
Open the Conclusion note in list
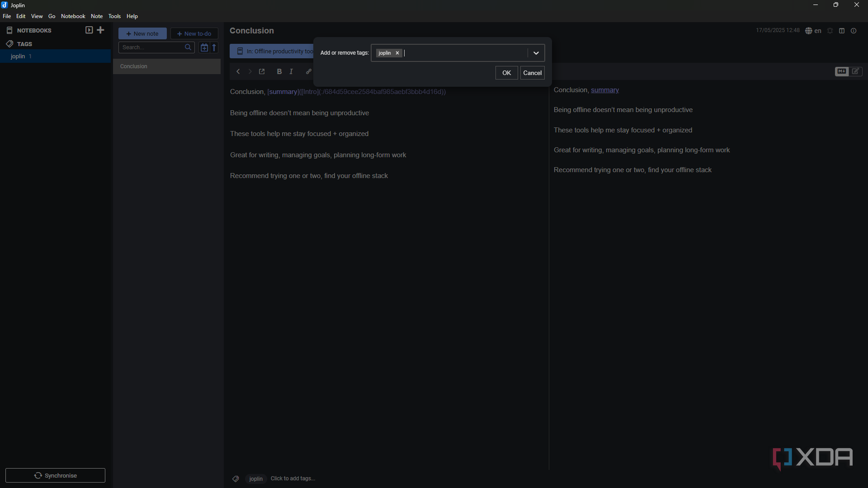(167, 66)
